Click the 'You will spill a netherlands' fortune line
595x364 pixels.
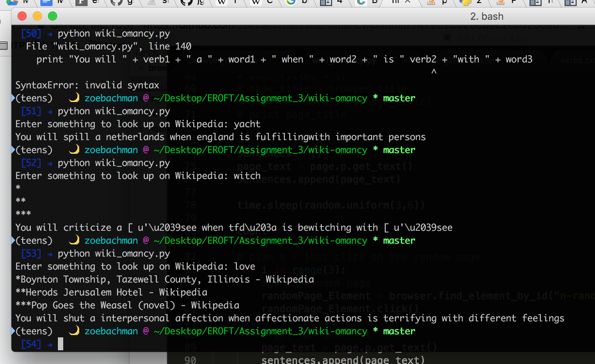click(x=221, y=137)
